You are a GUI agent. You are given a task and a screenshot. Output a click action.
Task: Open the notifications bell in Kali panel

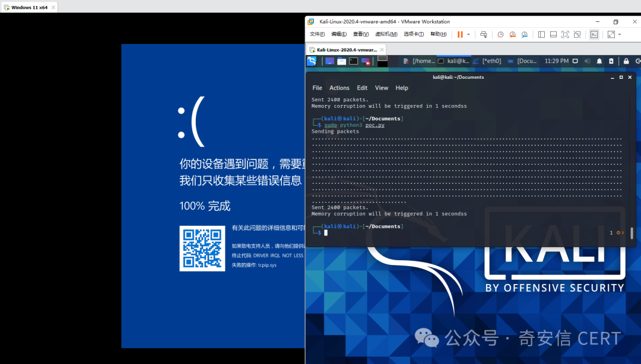tap(599, 61)
